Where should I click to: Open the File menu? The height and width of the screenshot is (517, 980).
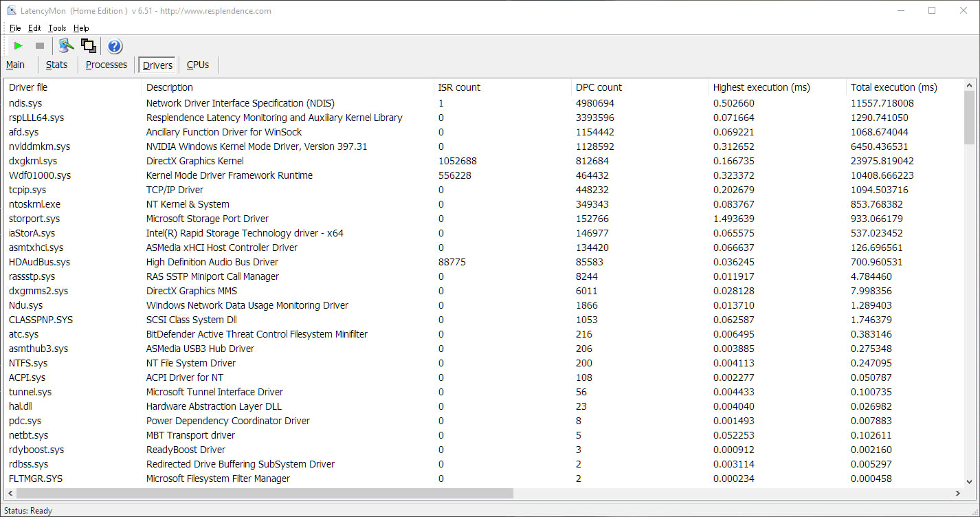15,28
